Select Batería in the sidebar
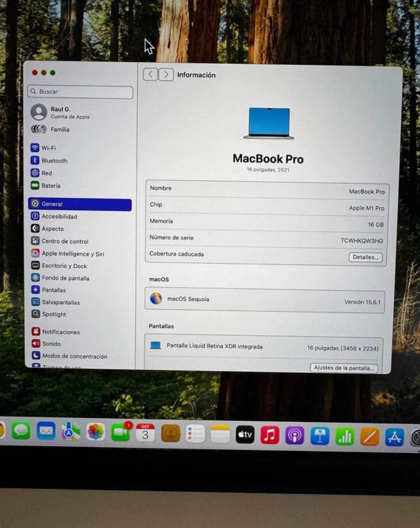This screenshot has width=420, height=528. [x=51, y=186]
